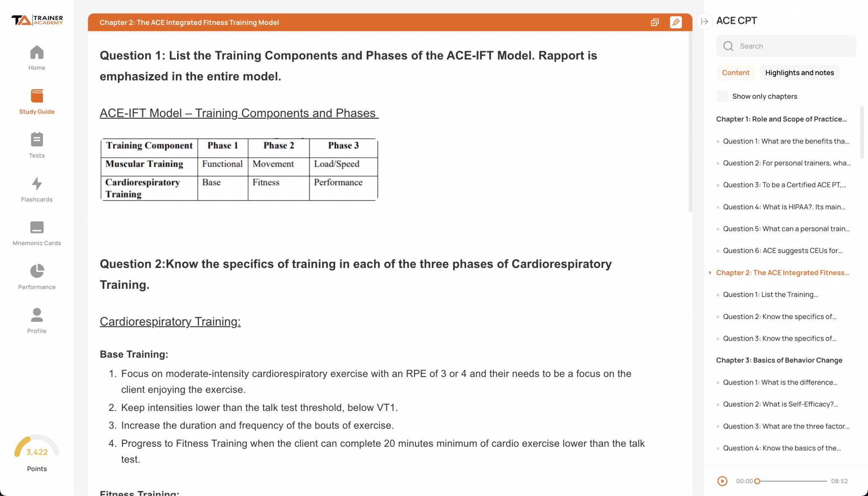The width and height of the screenshot is (868, 496).
Task: Click the tests icon in the chapter header bar
Action: pyautogui.click(x=655, y=22)
